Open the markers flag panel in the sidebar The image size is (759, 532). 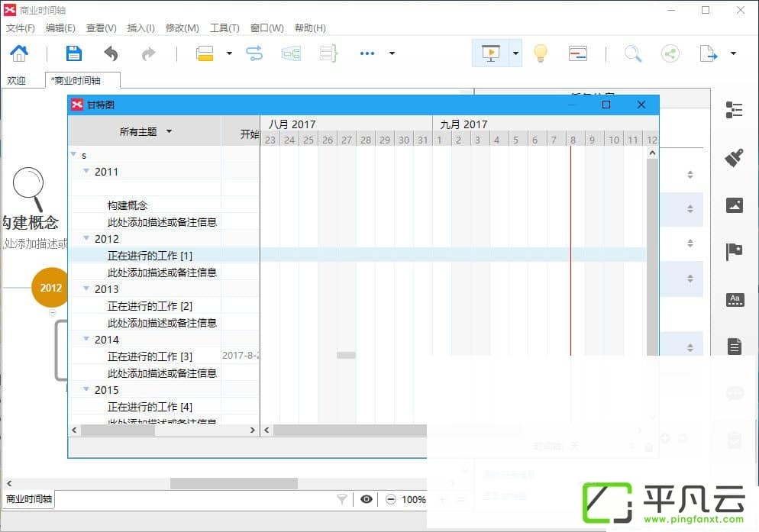[734, 252]
